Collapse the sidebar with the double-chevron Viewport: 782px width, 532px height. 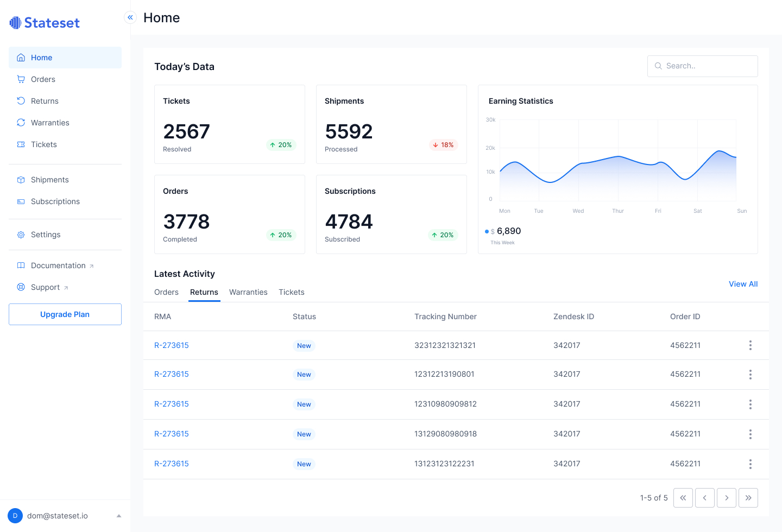pos(130,17)
